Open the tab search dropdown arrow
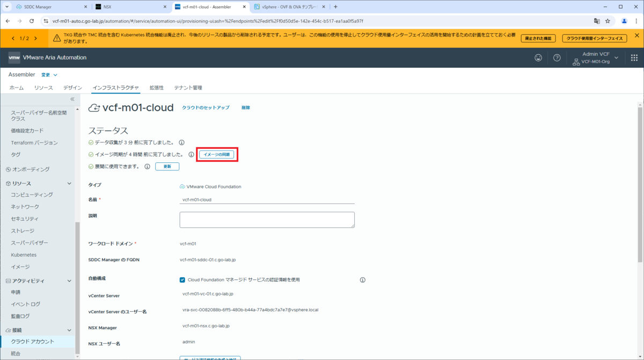The height and width of the screenshot is (360, 644). pyautogui.click(x=6, y=7)
